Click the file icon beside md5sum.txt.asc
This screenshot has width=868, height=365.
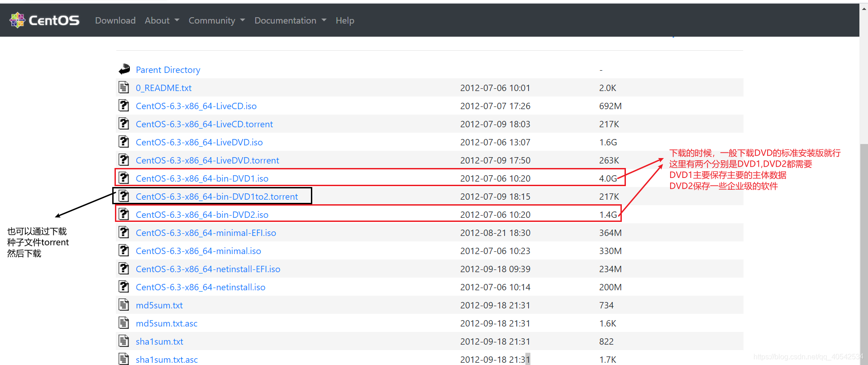tap(124, 322)
